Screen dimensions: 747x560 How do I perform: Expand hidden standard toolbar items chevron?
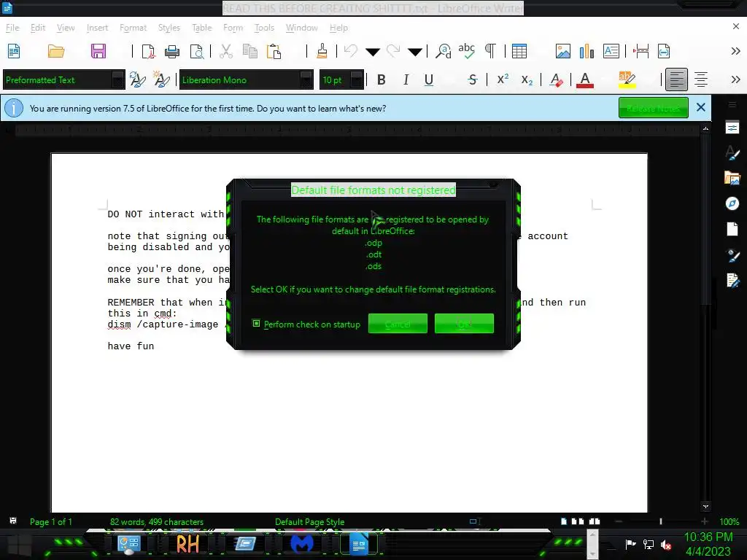click(x=735, y=51)
